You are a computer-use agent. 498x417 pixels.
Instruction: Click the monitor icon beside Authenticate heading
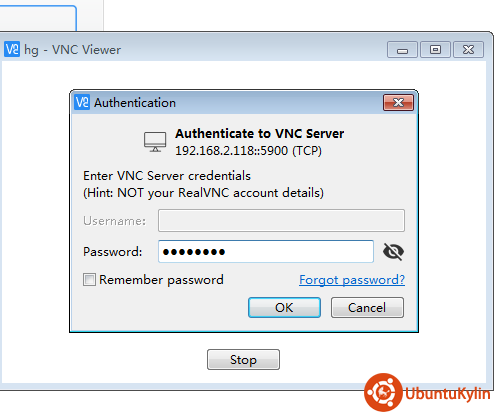[x=155, y=142]
